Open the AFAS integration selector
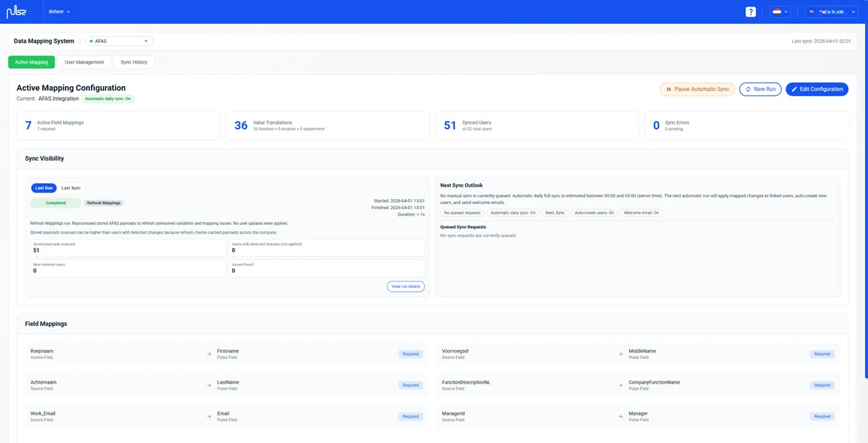 [119, 41]
